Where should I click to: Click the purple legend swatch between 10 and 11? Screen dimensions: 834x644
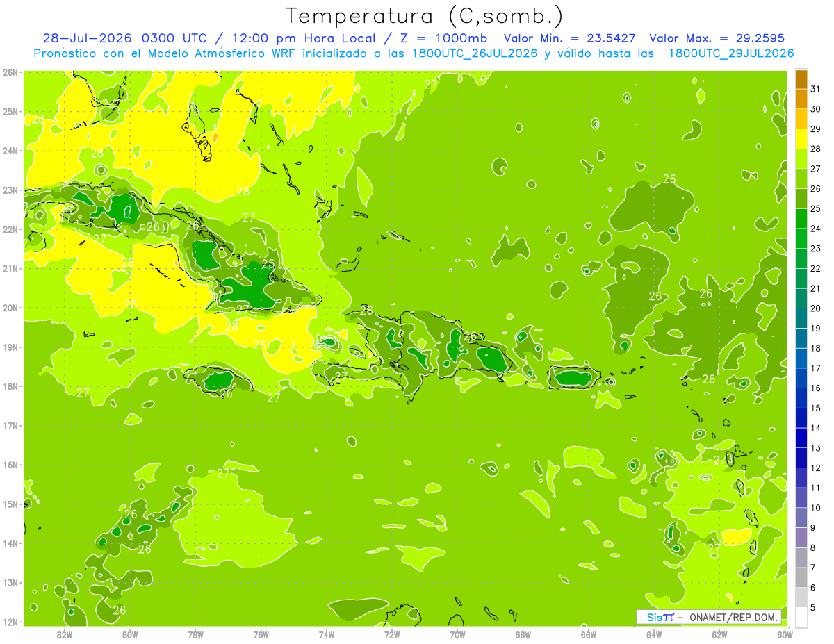pyautogui.click(x=801, y=497)
